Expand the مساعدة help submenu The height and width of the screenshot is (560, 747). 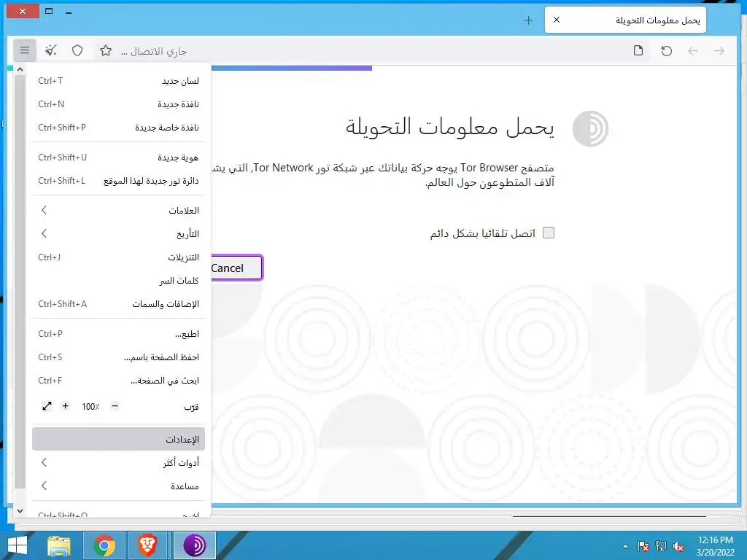point(119,486)
